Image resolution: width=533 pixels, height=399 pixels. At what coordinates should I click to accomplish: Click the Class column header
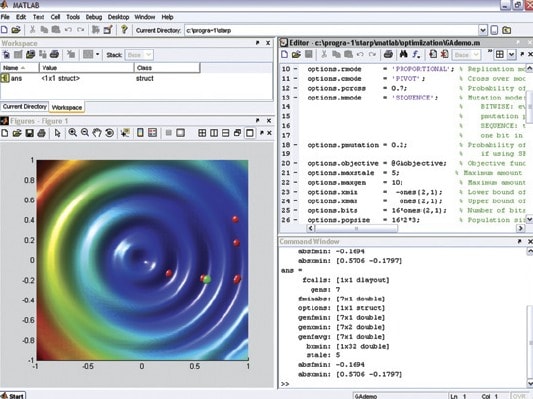click(x=167, y=68)
